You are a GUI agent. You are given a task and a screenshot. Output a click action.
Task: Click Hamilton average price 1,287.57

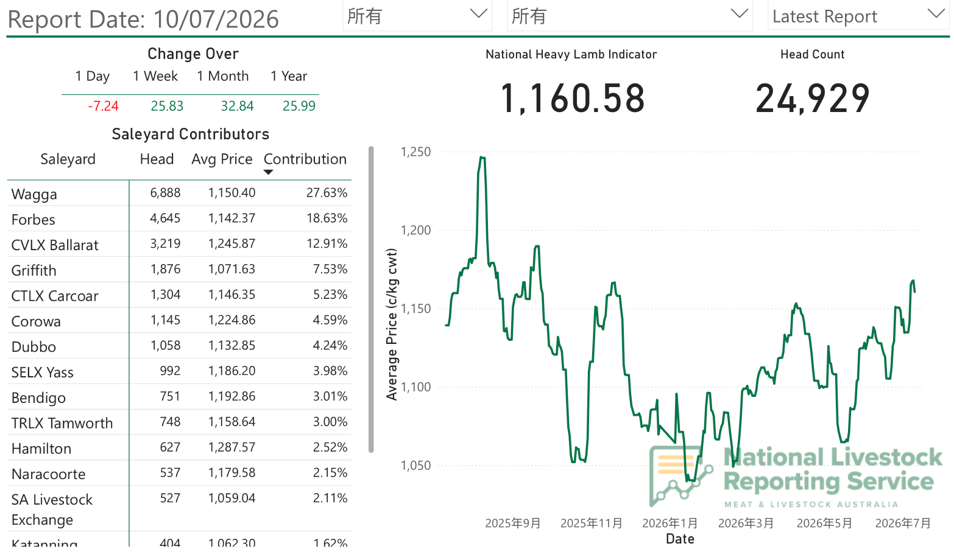(231, 447)
